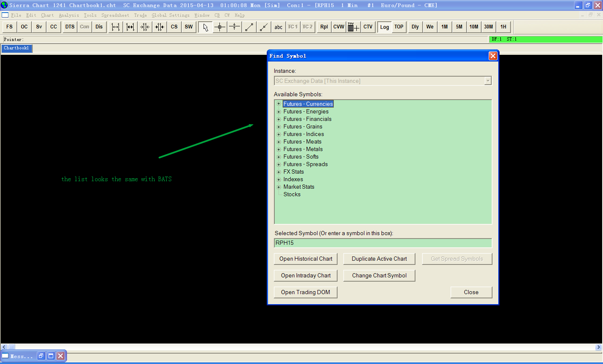Switch chart to We timeframe
The width and height of the screenshot is (603, 364).
430,27
